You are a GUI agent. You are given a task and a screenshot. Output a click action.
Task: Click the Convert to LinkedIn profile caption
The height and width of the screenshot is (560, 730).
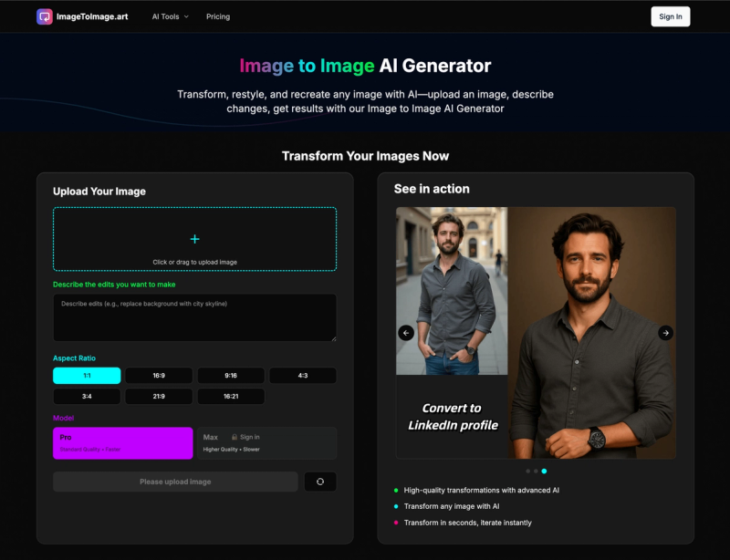click(x=453, y=417)
